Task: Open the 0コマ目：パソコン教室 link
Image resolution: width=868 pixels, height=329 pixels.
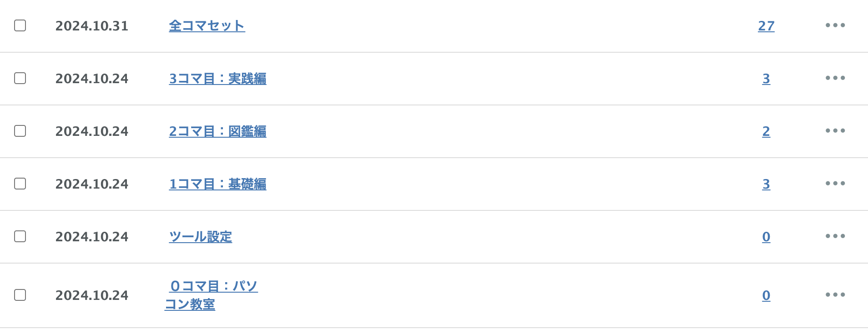Action: pyautogui.click(x=214, y=286)
